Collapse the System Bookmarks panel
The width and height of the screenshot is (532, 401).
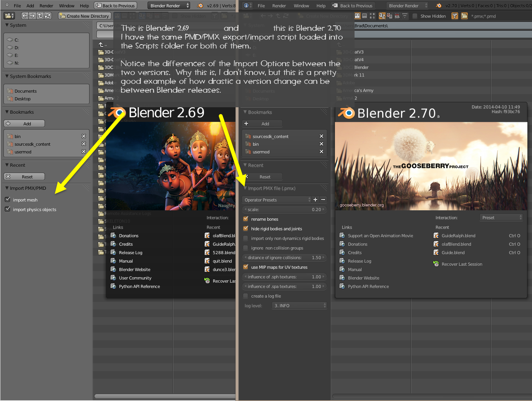click(x=7, y=76)
